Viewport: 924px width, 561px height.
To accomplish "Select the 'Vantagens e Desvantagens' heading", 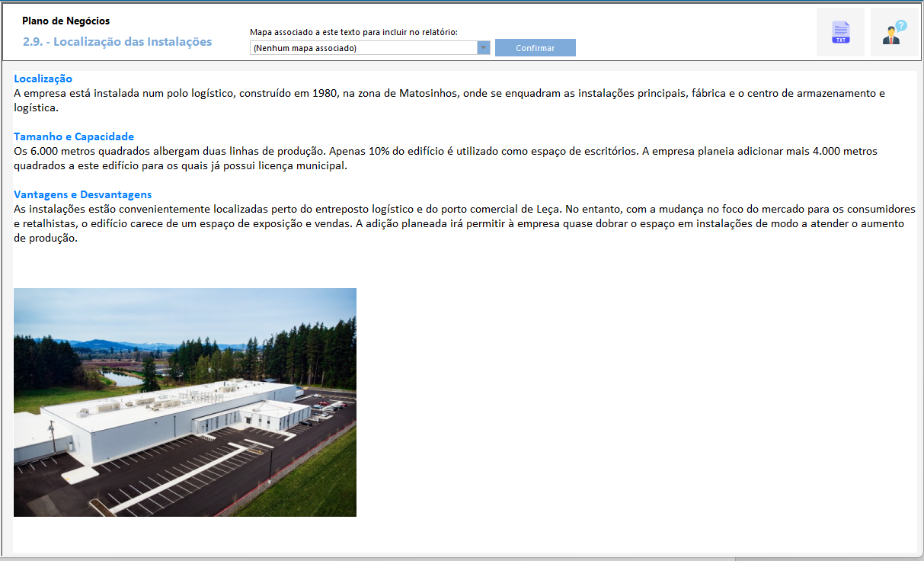I will pos(82,194).
